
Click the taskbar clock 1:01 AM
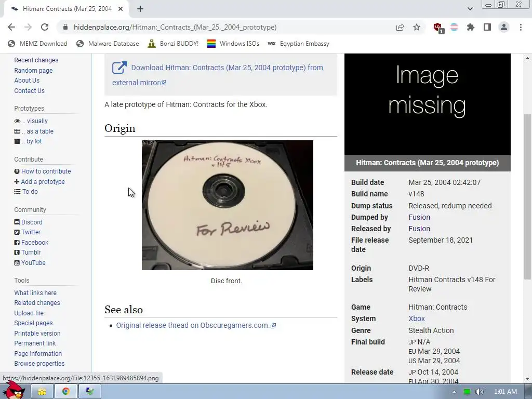coord(505,392)
